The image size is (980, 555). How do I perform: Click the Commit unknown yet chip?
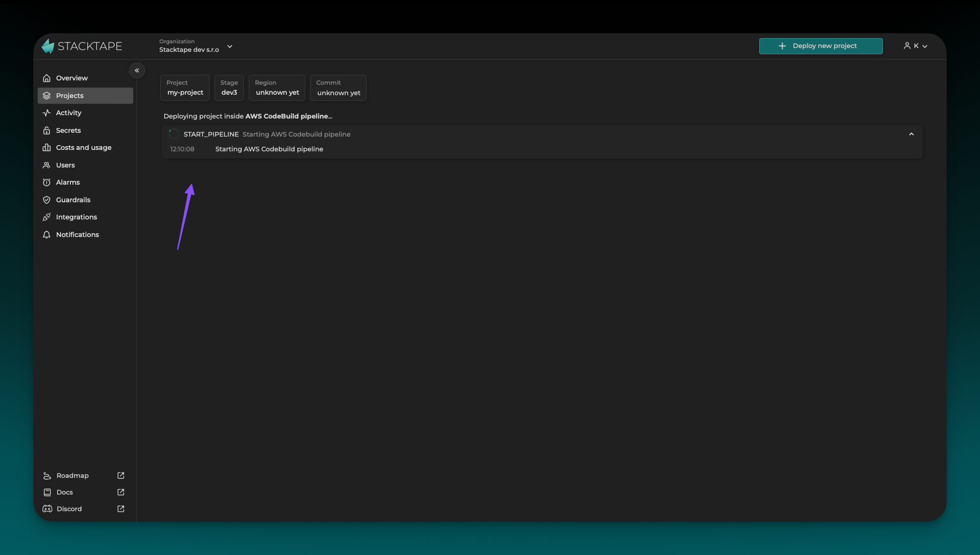[x=338, y=88]
